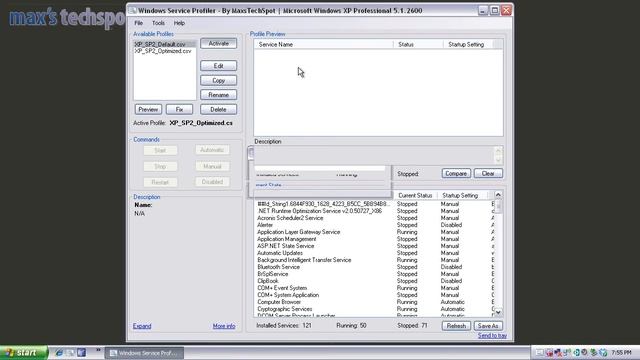Image resolution: width=640 pixels, height=360 pixels.
Task: Click the Refresh button
Action: click(x=456, y=326)
